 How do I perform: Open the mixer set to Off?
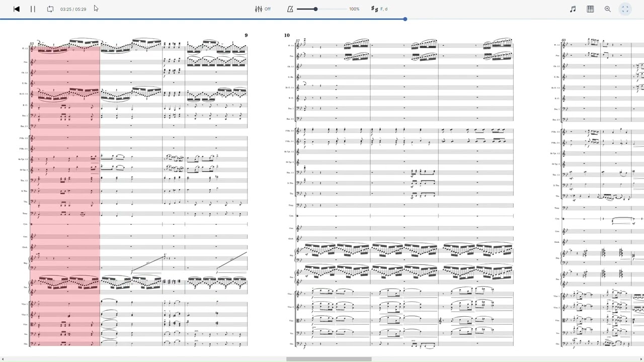(263, 9)
